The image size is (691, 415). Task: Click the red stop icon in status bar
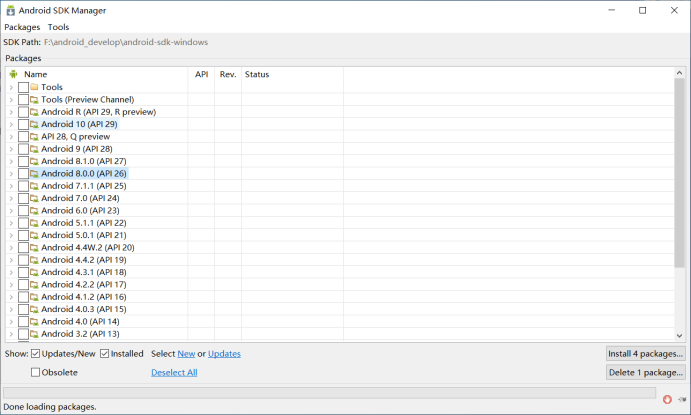click(667, 399)
